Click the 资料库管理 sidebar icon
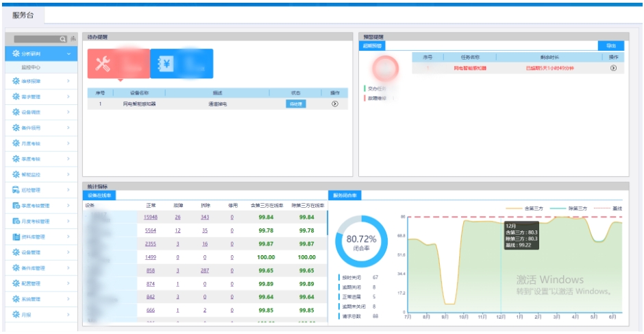The image size is (644, 334). 16,237
